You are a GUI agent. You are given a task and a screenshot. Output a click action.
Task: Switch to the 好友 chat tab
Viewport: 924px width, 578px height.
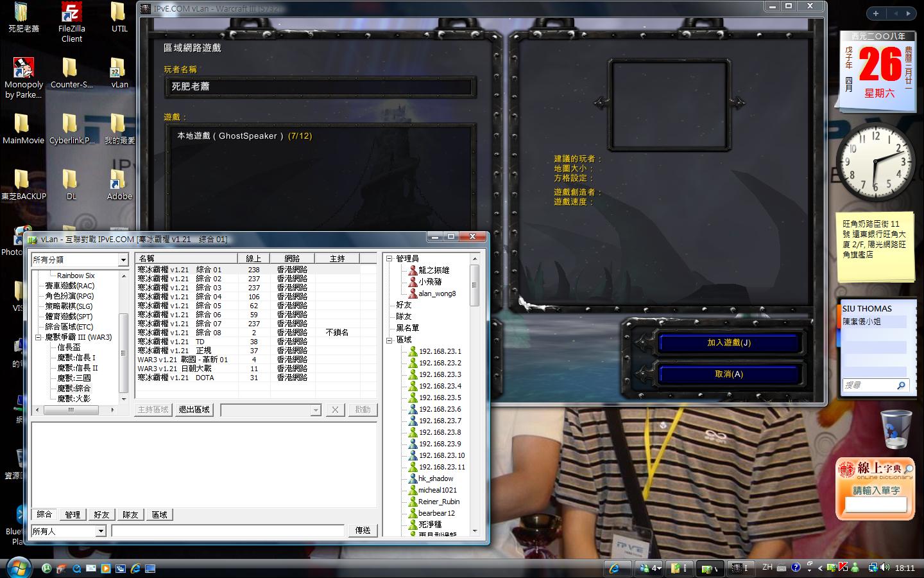click(101, 514)
